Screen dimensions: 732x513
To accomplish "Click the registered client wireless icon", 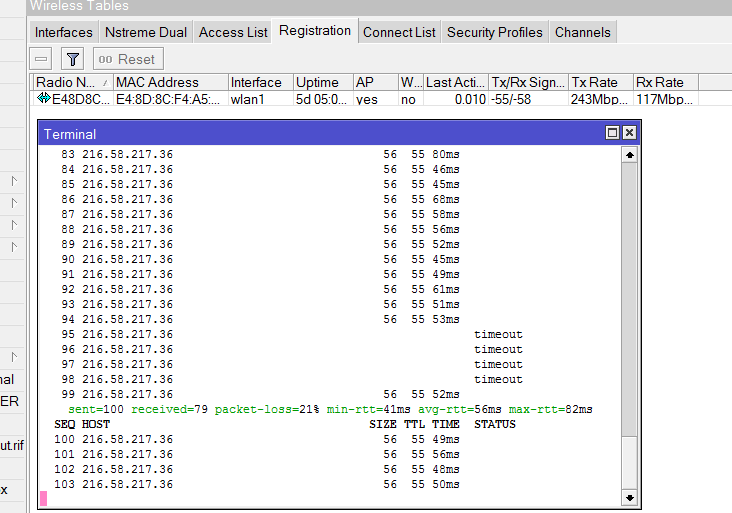I will tap(43, 99).
